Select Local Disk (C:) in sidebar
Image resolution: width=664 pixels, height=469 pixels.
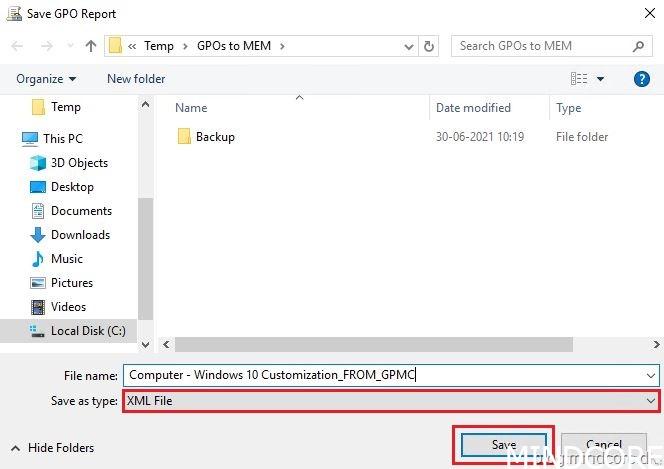(x=88, y=331)
